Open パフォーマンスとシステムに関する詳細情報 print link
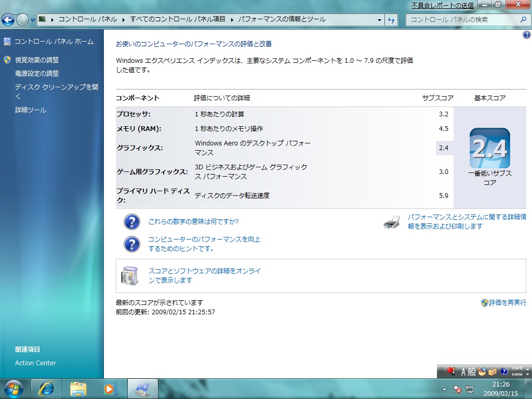Screen dimensions: 532x399 click(467, 221)
